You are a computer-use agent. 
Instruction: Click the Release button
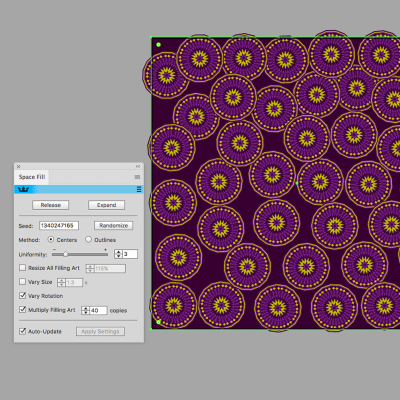click(51, 205)
